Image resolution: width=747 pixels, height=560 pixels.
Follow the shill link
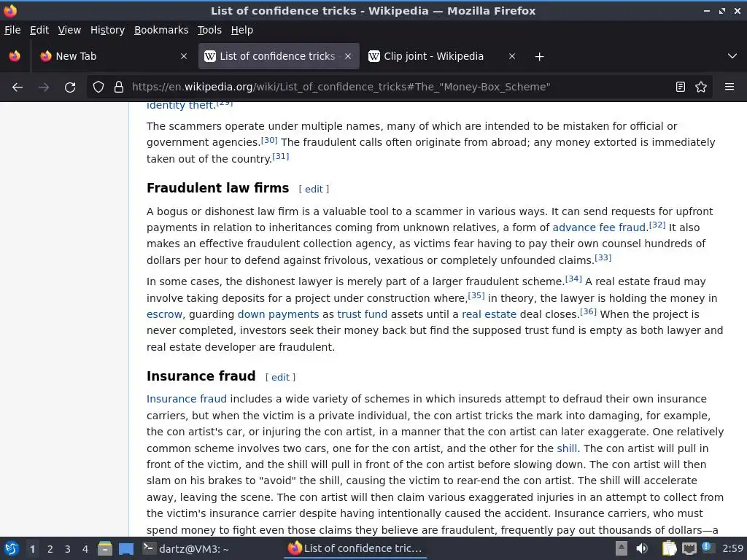pos(567,448)
